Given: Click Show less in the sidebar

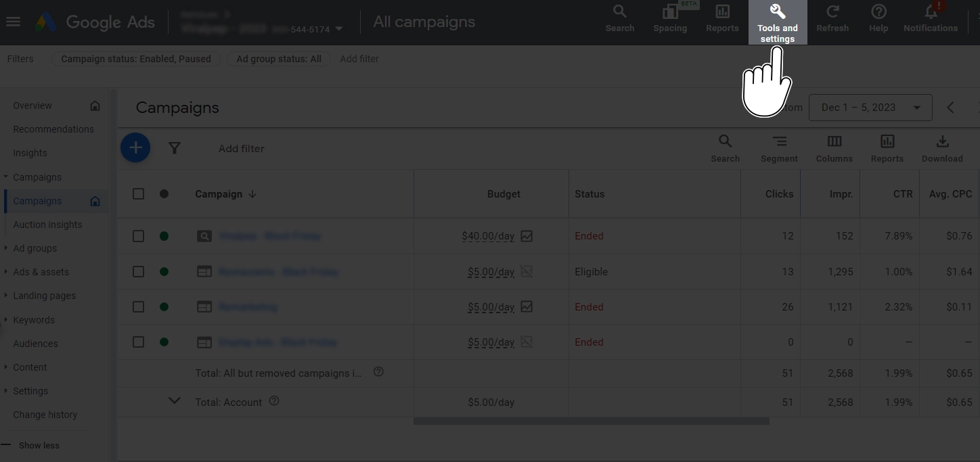Looking at the screenshot, I should (x=39, y=445).
